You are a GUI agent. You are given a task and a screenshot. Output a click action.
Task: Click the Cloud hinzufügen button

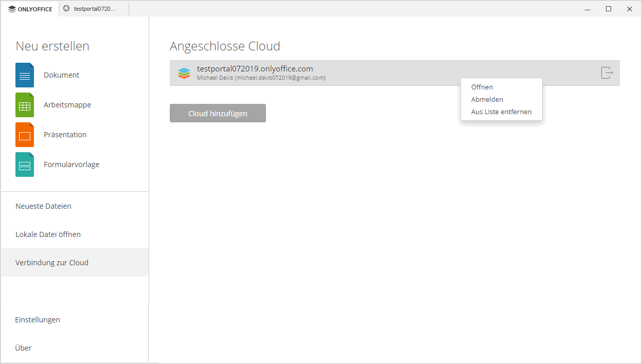pos(218,113)
